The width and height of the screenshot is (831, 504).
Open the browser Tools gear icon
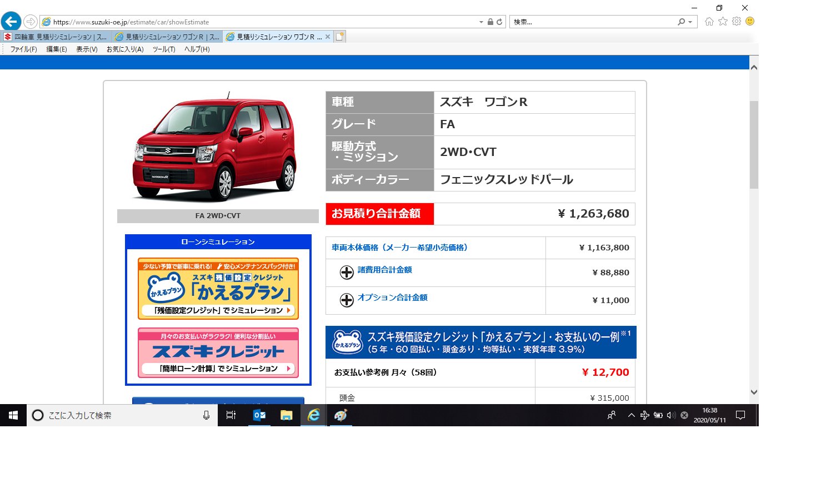pyautogui.click(x=737, y=21)
